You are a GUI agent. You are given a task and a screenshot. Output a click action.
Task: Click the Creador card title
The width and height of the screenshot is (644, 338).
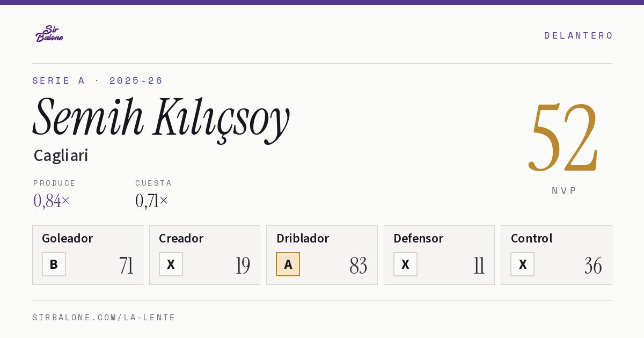click(x=181, y=238)
